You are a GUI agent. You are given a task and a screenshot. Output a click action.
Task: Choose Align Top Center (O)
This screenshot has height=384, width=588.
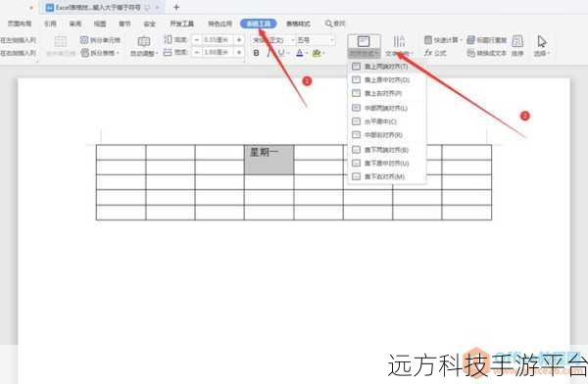coord(387,80)
